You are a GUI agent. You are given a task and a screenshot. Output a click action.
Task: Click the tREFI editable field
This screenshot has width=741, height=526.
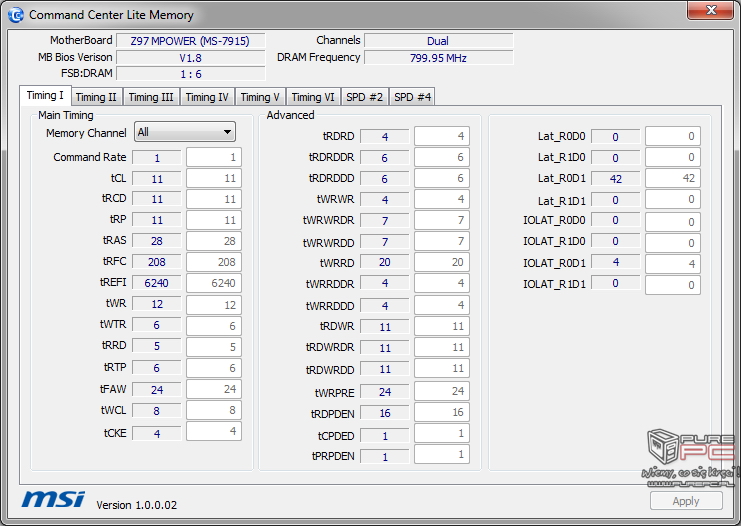point(213,283)
